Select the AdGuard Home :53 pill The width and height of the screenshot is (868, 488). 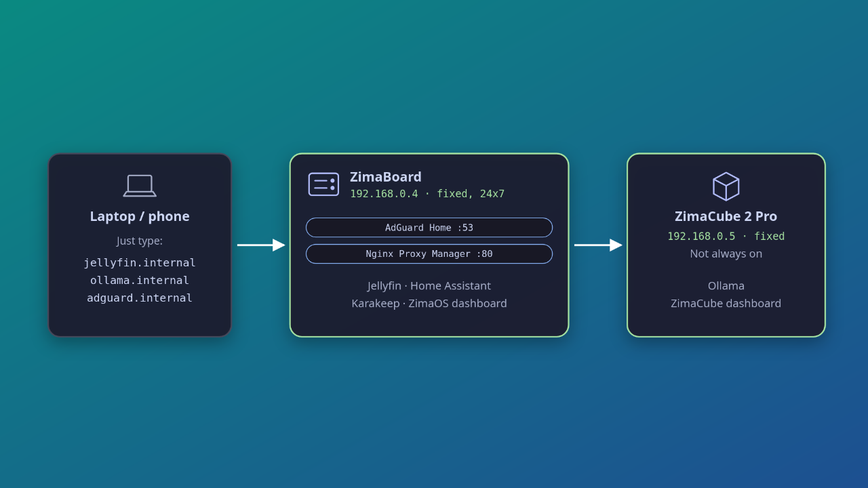coord(429,228)
